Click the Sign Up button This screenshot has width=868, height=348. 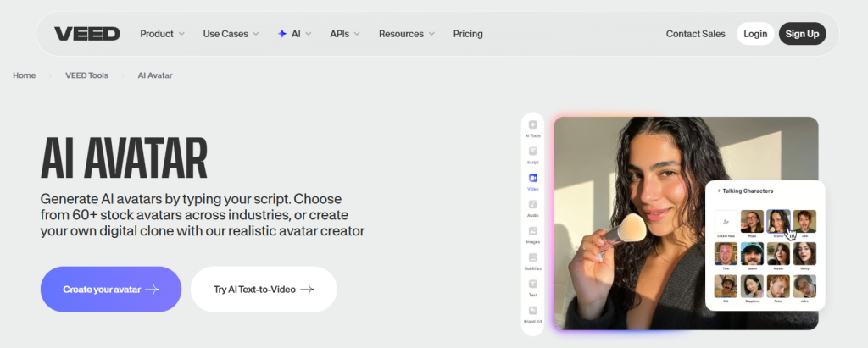coord(802,34)
